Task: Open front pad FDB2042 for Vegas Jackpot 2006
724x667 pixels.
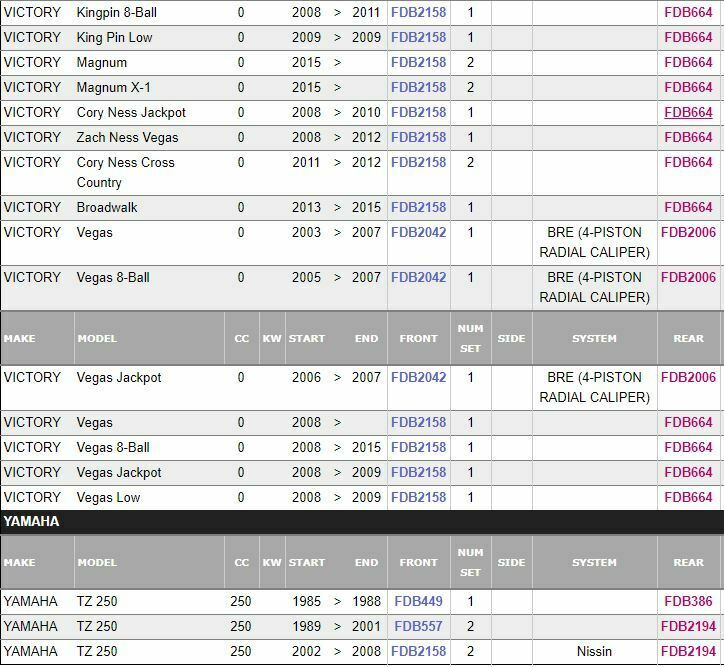Action: 418,377
